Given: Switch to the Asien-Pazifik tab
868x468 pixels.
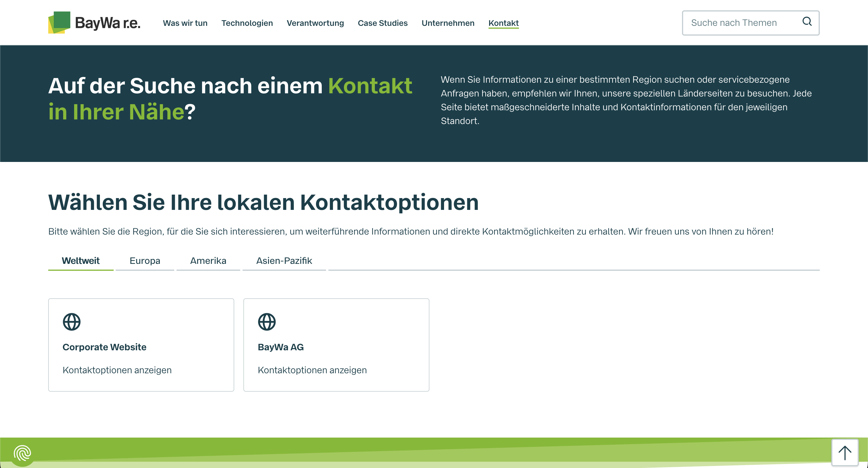Looking at the screenshot, I should tap(284, 261).
